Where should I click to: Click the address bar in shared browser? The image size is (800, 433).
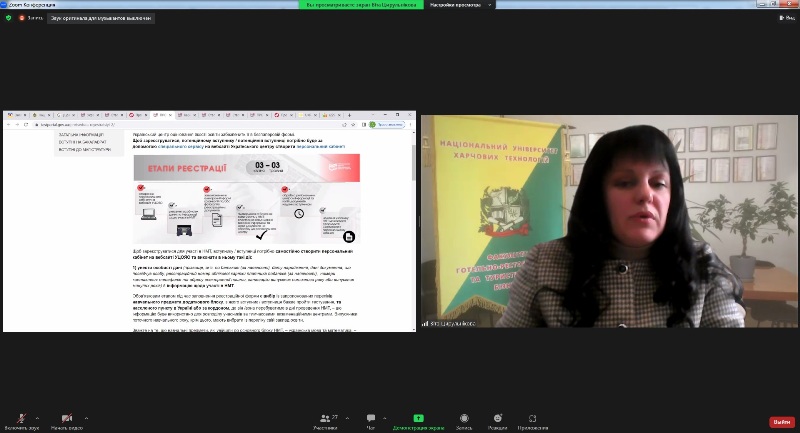[189, 124]
